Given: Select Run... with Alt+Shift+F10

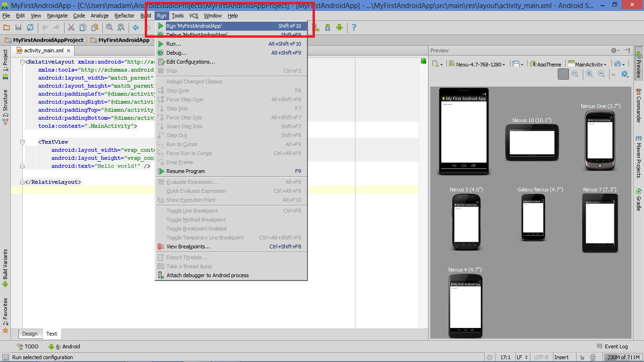Looking at the screenshot, I should pyautogui.click(x=231, y=44).
